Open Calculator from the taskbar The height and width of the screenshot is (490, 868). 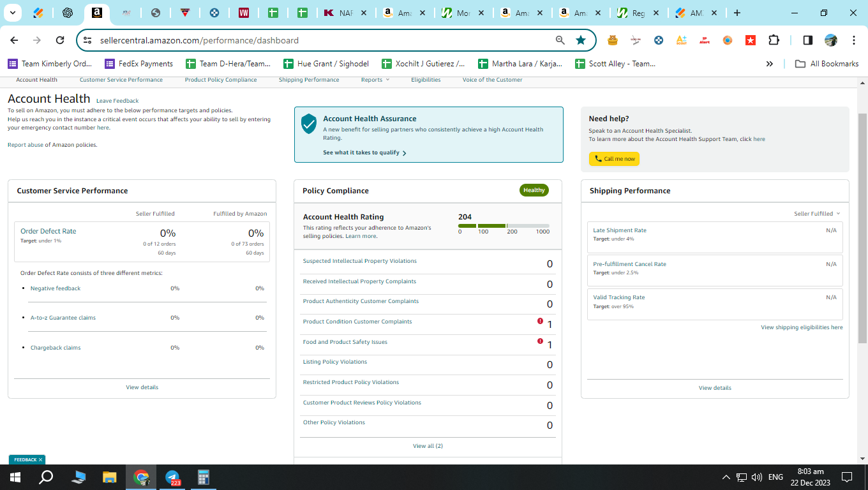[204, 477]
